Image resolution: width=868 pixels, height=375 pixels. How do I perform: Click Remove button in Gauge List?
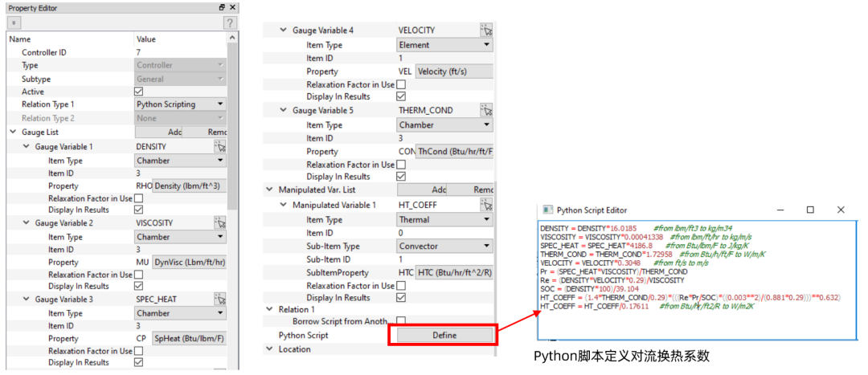click(x=205, y=132)
